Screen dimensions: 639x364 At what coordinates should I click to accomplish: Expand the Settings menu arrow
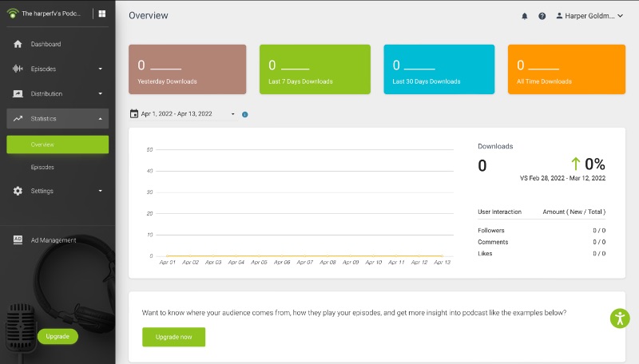click(101, 191)
